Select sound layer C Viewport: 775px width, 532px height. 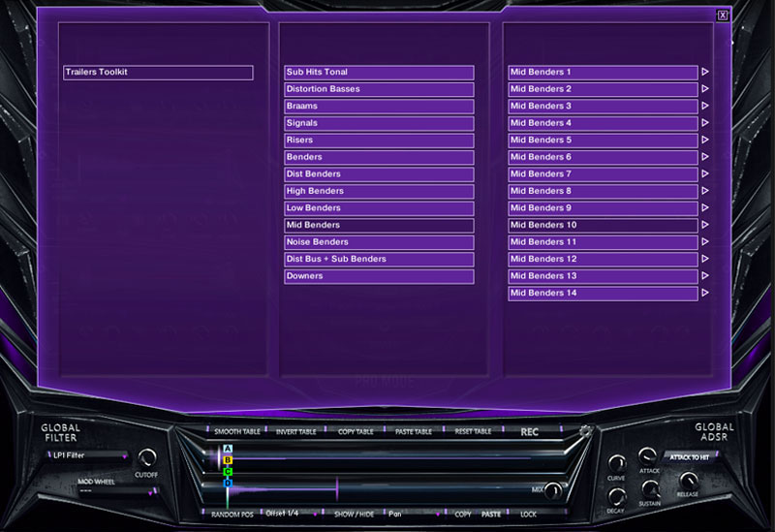click(x=228, y=472)
